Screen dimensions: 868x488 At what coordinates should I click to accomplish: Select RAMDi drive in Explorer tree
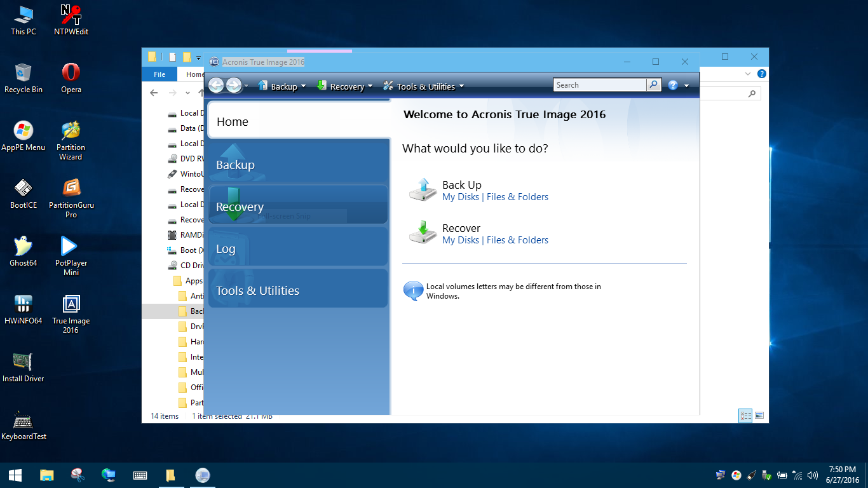pyautogui.click(x=186, y=235)
